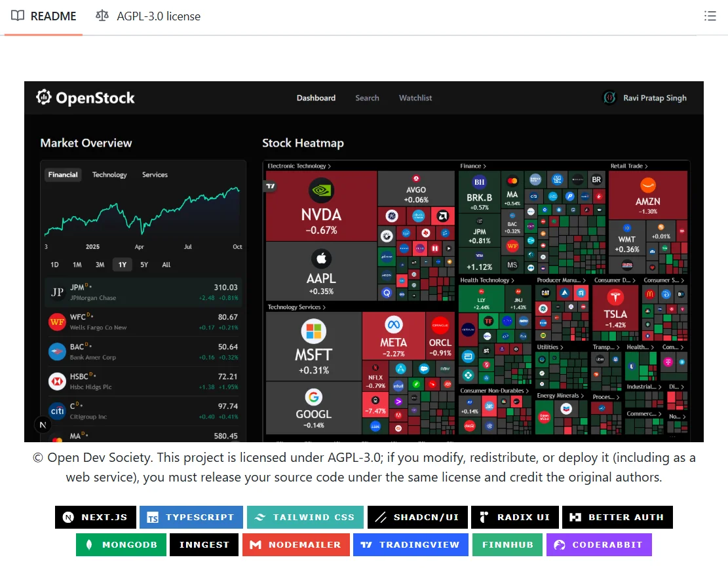Set chart range to 1D

pos(54,265)
